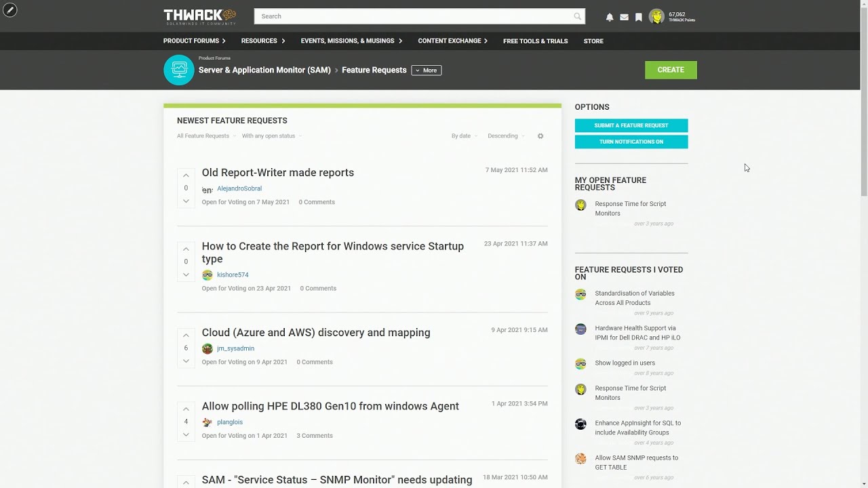Open Enhance AppInsight for SQL request

(x=637, y=428)
